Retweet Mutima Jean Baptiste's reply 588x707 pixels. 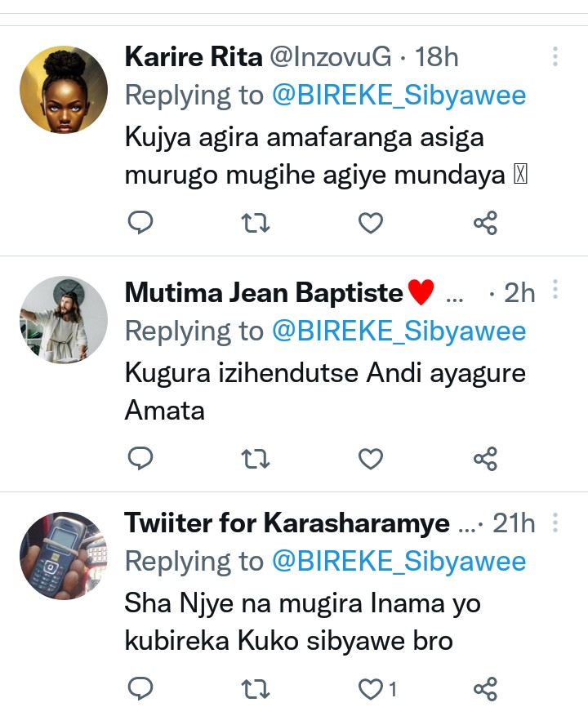coord(256,459)
